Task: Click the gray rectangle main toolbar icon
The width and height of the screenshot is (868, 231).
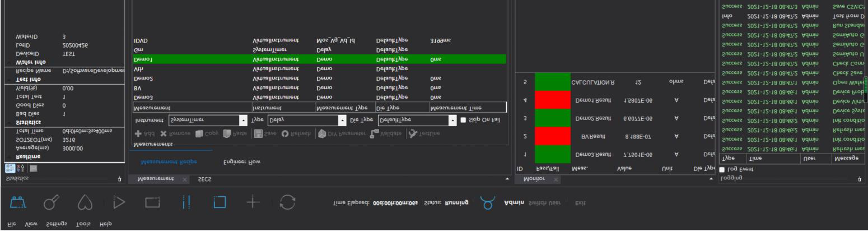Action: [x=153, y=202]
